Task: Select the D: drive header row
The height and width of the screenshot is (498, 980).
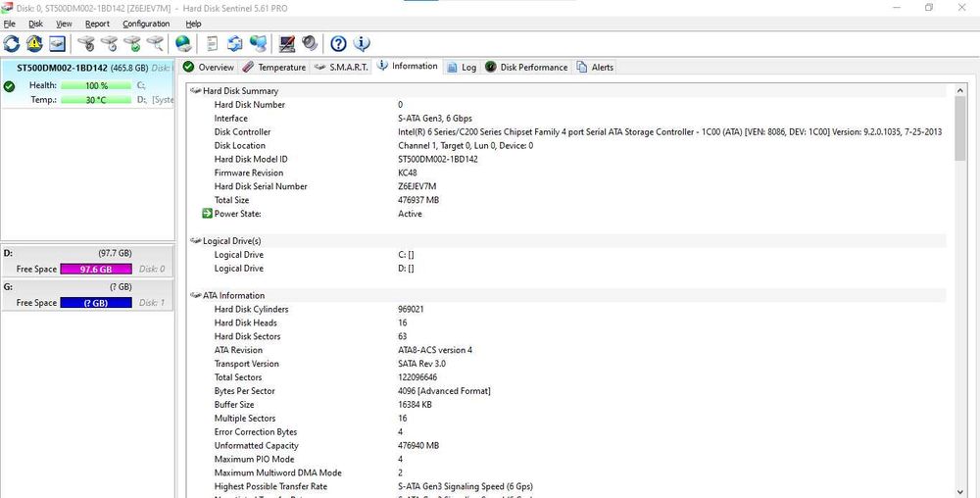Action: point(87,253)
